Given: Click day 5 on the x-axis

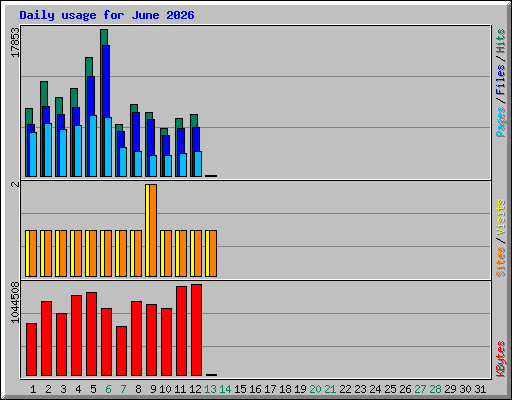Looking at the screenshot, I should pos(93,389).
